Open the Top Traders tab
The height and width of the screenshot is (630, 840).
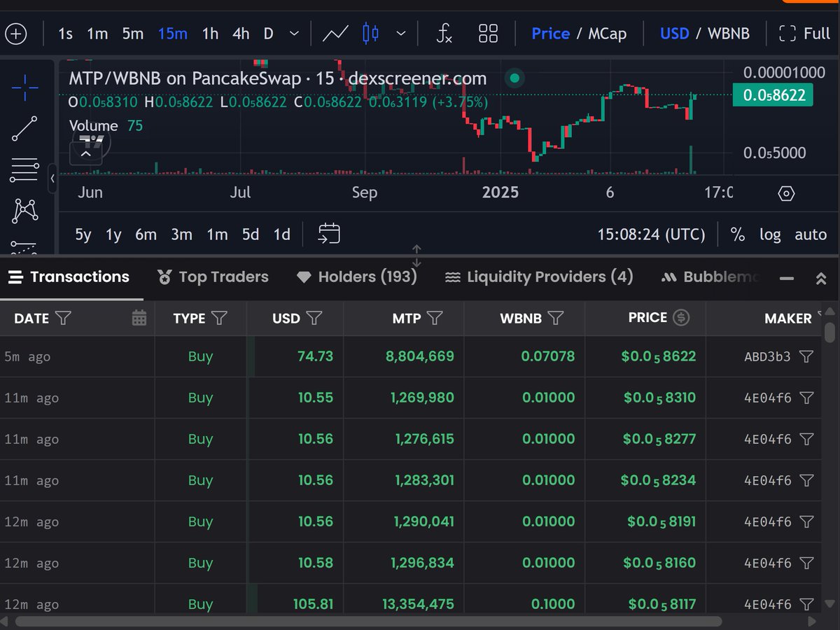[213, 277]
